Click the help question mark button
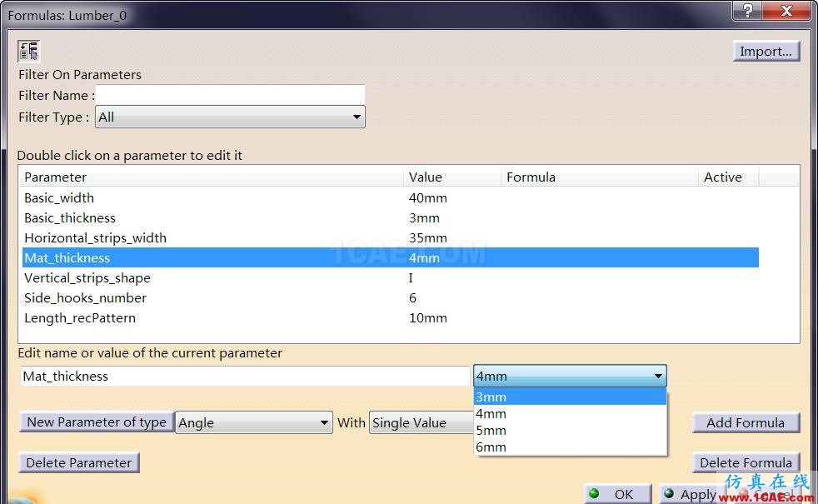 [x=747, y=10]
